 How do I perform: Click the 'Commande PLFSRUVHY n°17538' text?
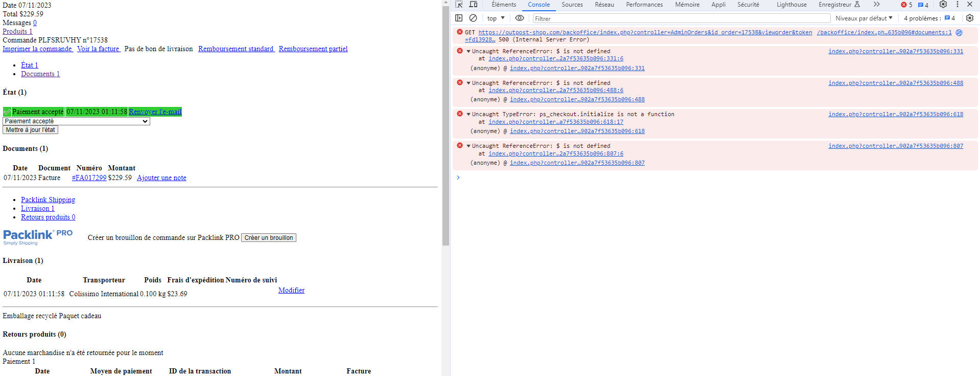(55, 40)
